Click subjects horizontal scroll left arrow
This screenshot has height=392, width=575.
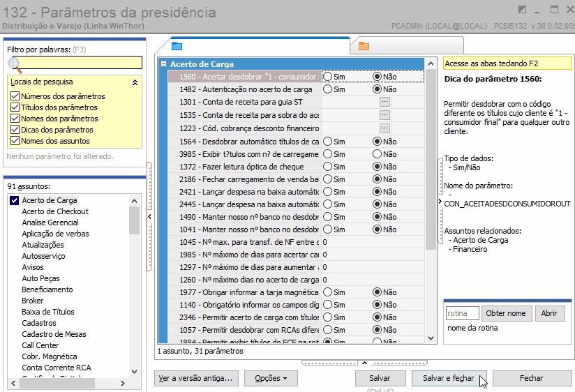click(13, 383)
